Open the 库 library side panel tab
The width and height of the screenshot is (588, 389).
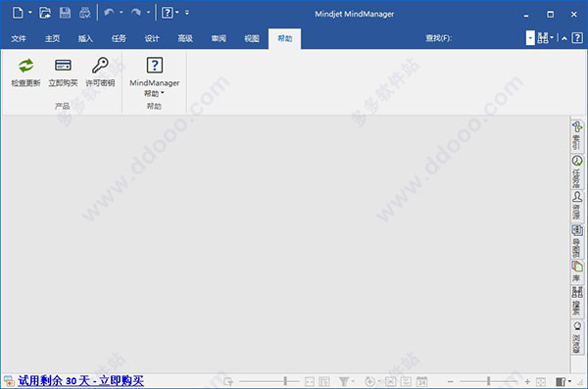click(577, 272)
